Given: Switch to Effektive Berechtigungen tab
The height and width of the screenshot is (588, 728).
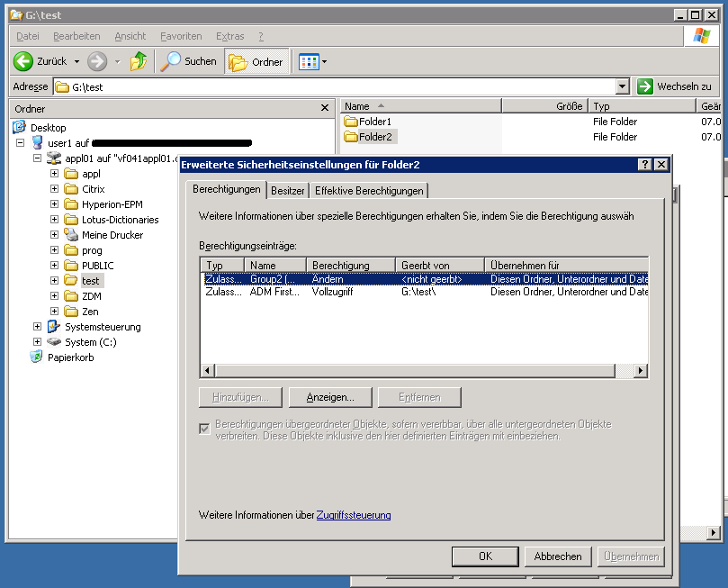Looking at the screenshot, I should click(x=369, y=191).
